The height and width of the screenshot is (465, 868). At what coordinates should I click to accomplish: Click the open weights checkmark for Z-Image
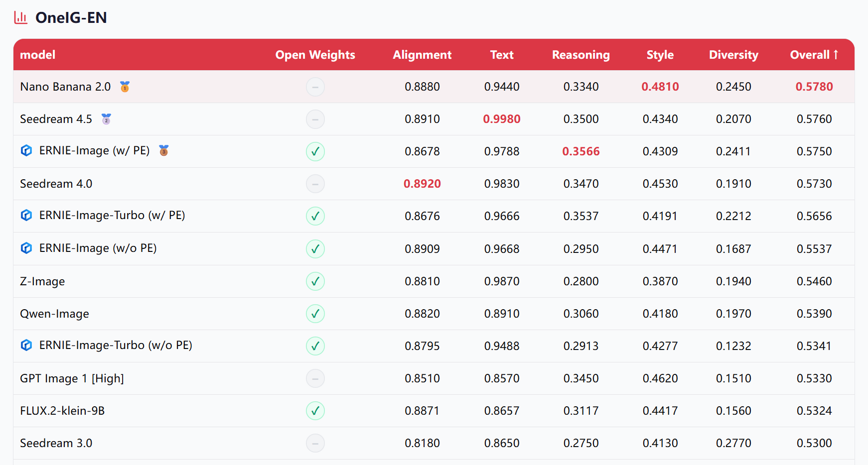(315, 281)
